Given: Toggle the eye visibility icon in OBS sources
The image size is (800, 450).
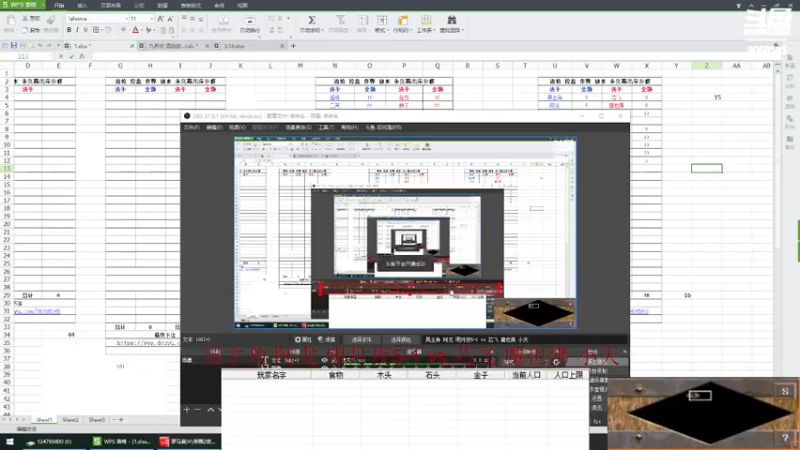Looking at the screenshot, I should point(324,360).
